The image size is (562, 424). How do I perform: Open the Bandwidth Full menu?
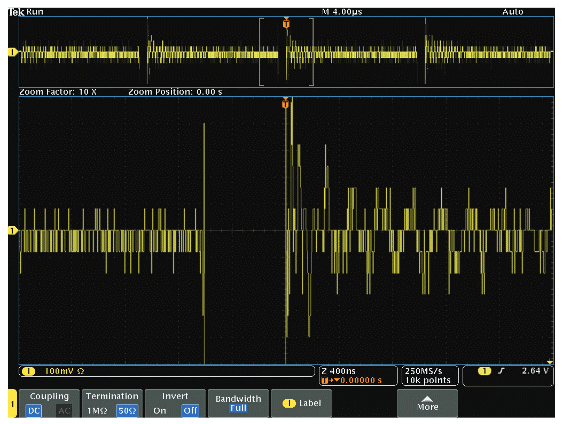(238, 403)
